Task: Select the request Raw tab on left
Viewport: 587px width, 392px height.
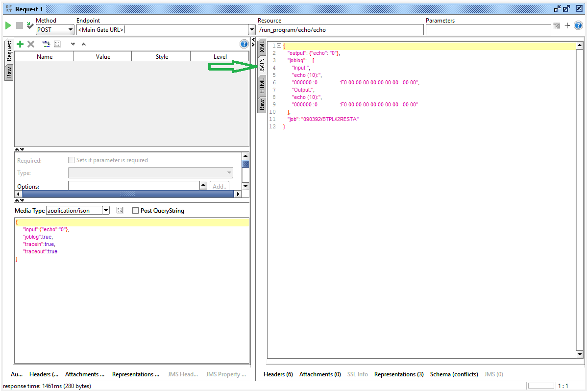Action: (9, 72)
